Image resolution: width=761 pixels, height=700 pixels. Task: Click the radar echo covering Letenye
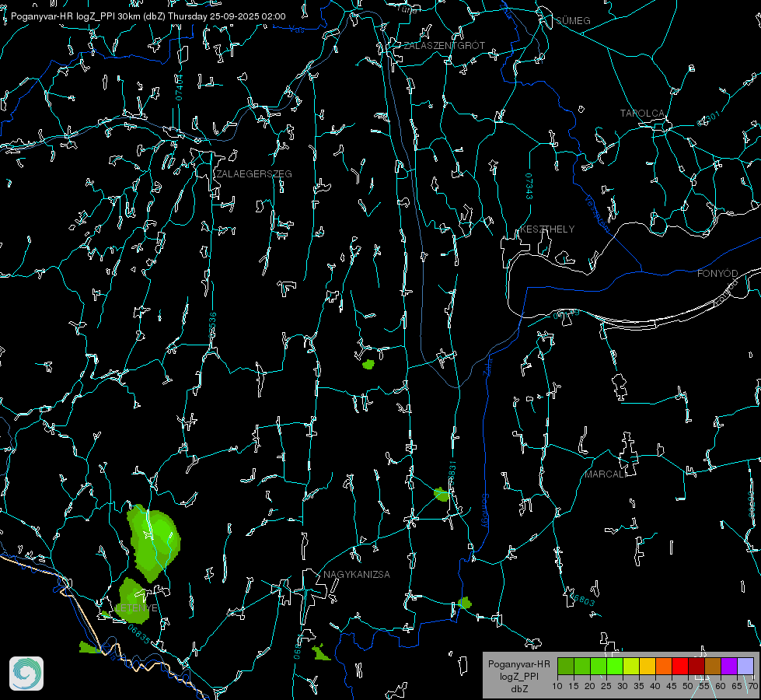coord(134,601)
